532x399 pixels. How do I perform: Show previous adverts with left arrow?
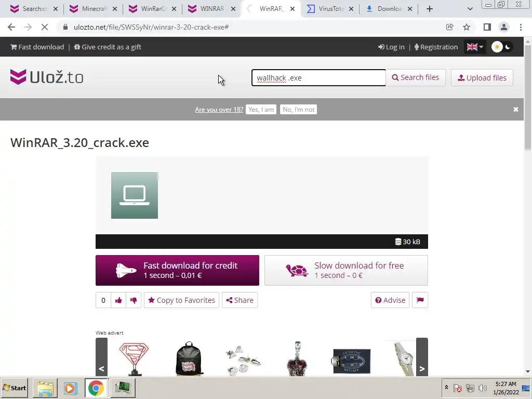click(101, 357)
